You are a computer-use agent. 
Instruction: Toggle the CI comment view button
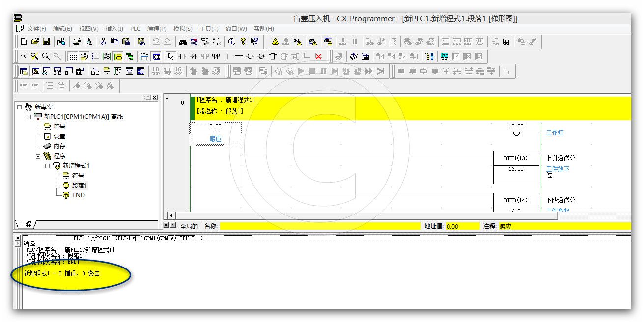[x=156, y=56]
